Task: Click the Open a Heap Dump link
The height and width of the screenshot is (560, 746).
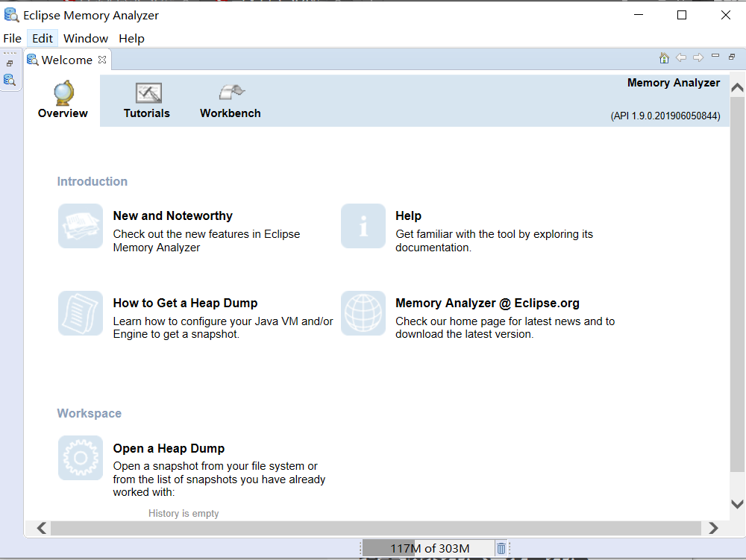Action: (x=169, y=448)
